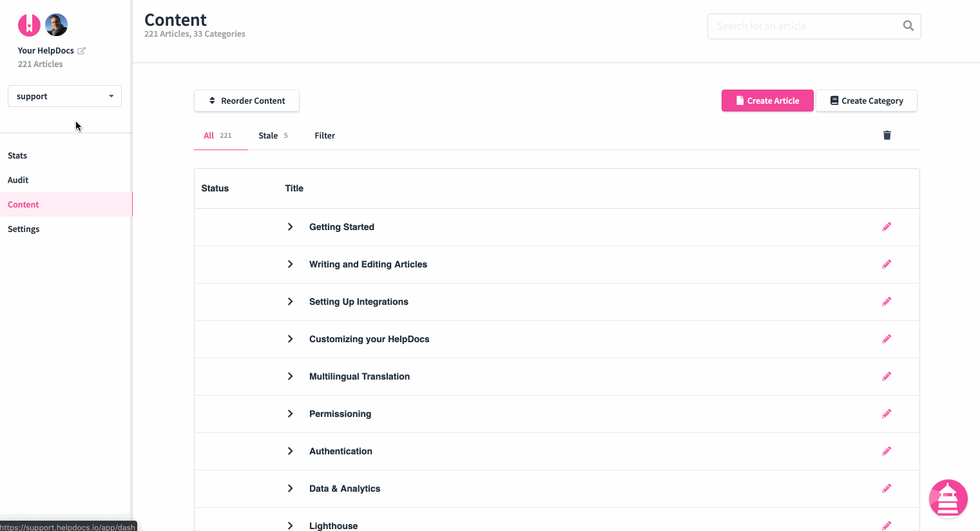Screen dimensions: 980x531
Task: Open external link icon beside Your HelpDocs
Action: tap(81, 50)
